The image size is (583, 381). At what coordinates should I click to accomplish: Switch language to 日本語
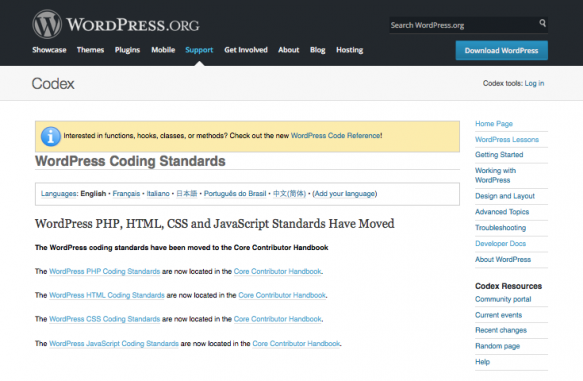tap(187, 194)
